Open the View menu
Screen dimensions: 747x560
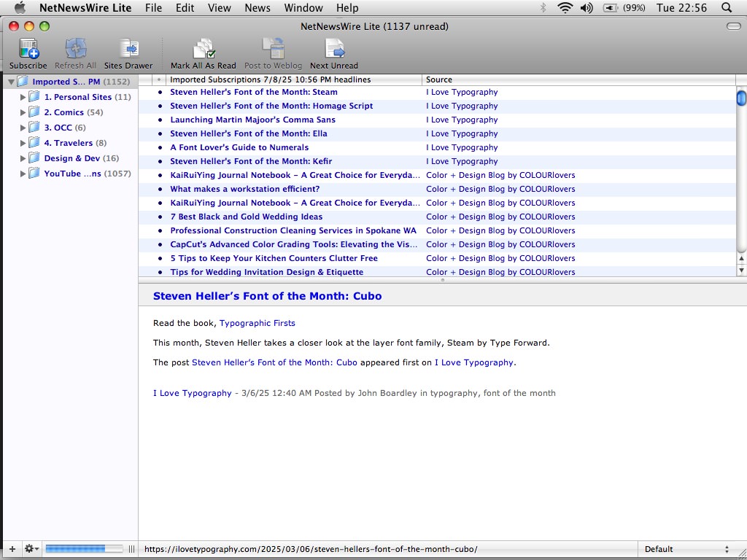coord(219,7)
